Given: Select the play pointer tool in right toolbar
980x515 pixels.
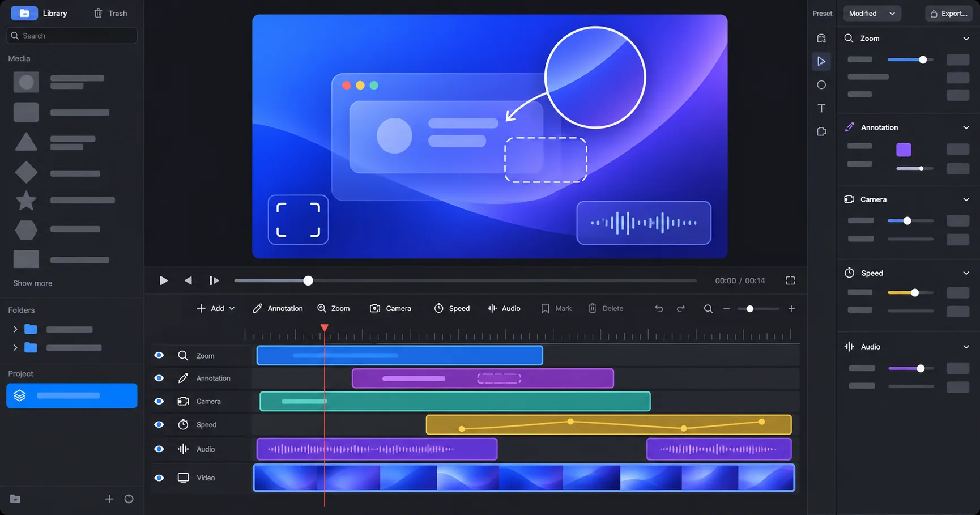Looking at the screenshot, I should click(821, 61).
